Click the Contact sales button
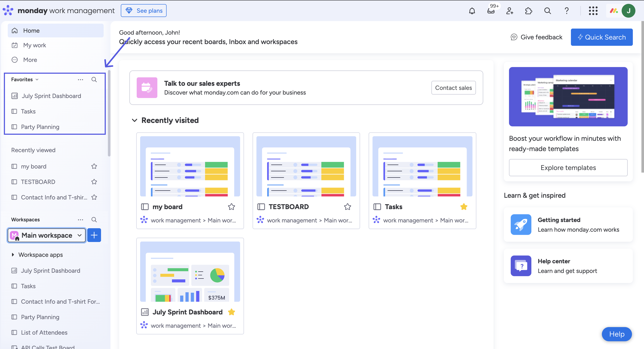 (453, 88)
